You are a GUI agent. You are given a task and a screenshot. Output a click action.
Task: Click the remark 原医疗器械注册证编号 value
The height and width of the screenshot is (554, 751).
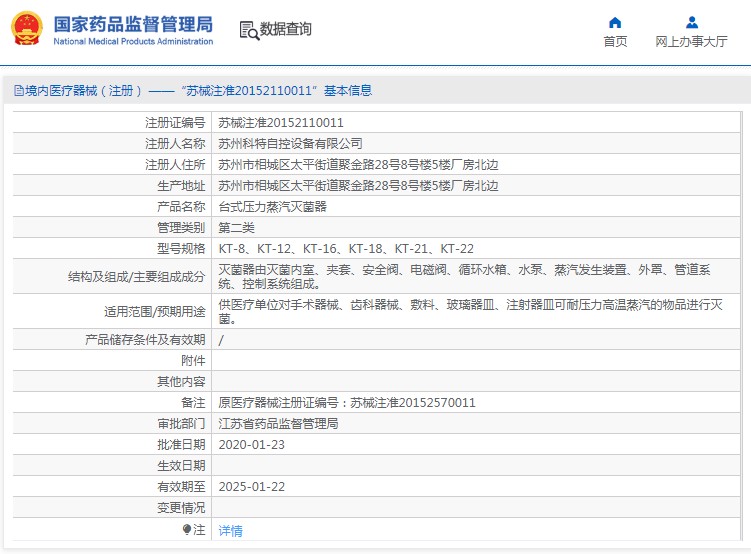pyautogui.click(x=347, y=403)
